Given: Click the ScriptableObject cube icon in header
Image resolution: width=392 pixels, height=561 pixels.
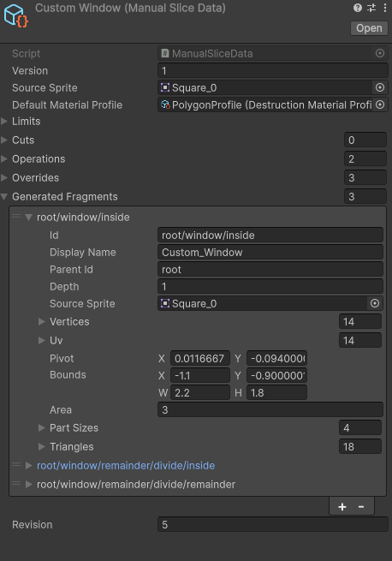Looking at the screenshot, I should (x=16, y=15).
